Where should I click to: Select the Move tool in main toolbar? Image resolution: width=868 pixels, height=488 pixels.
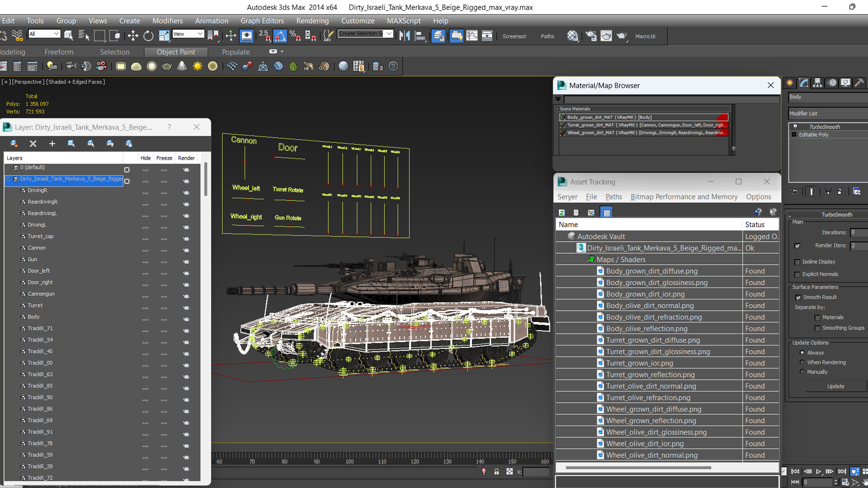(x=133, y=36)
